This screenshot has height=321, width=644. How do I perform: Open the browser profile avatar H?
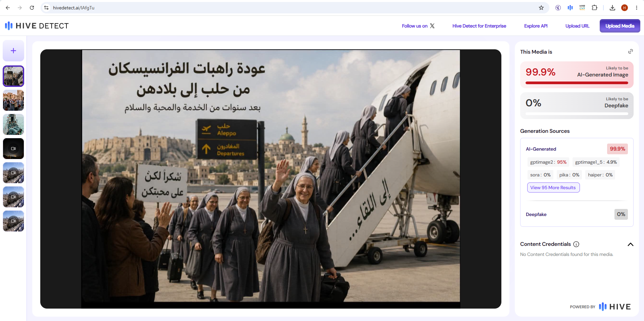[625, 8]
